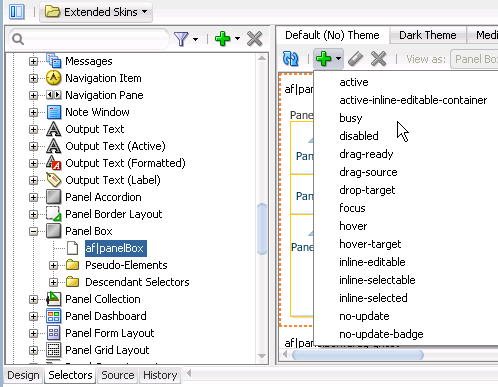Screen dimensions: 498x387
Task: Open the Source view tab
Action: click(118, 375)
